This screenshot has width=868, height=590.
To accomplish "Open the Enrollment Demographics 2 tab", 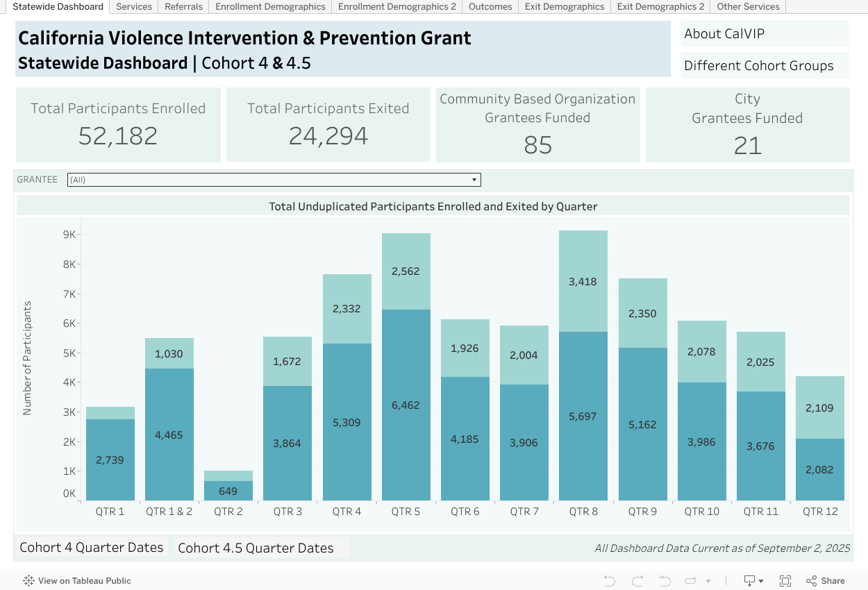I will pos(397,7).
